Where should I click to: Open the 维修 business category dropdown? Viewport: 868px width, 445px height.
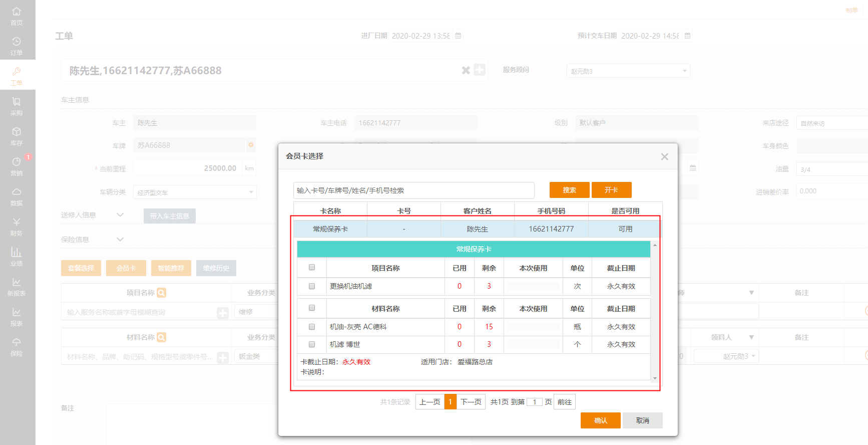point(256,312)
